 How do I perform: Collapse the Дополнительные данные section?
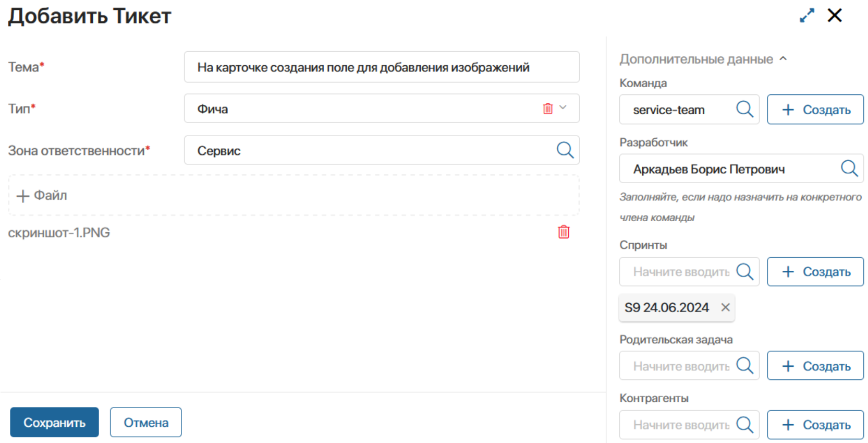pos(783,58)
